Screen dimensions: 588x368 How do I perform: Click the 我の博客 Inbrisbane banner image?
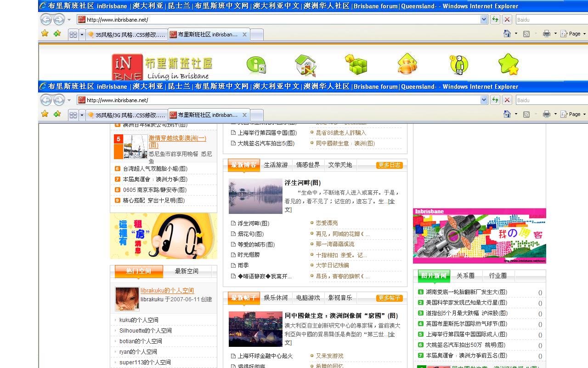(x=480, y=236)
